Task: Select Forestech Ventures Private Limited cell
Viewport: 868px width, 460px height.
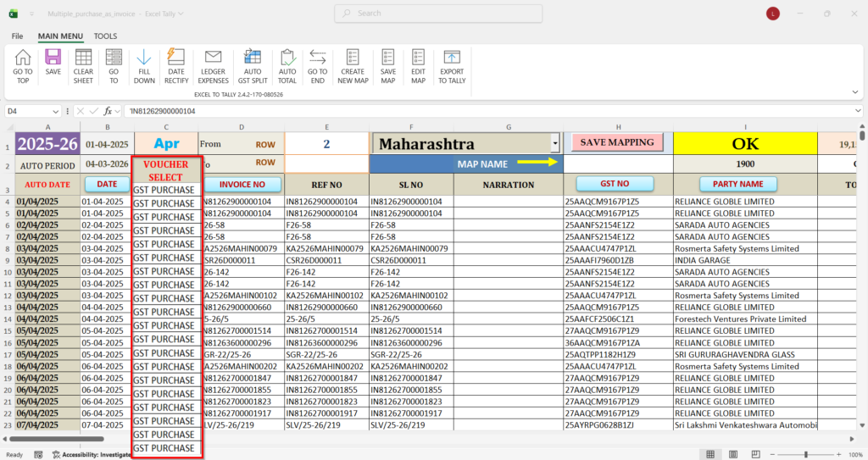Action: (745, 319)
